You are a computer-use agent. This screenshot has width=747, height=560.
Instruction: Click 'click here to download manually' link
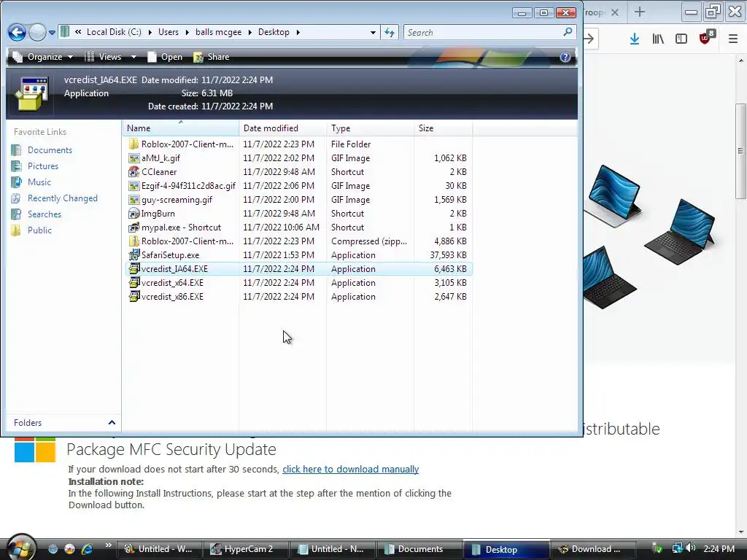(x=351, y=469)
